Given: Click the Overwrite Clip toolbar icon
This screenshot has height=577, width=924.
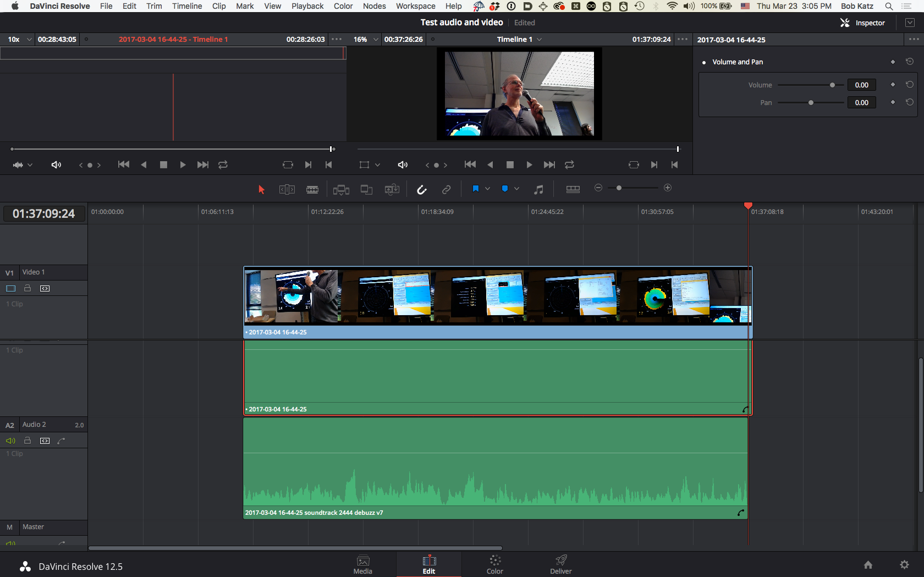Looking at the screenshot, I should tap(366, 189).
